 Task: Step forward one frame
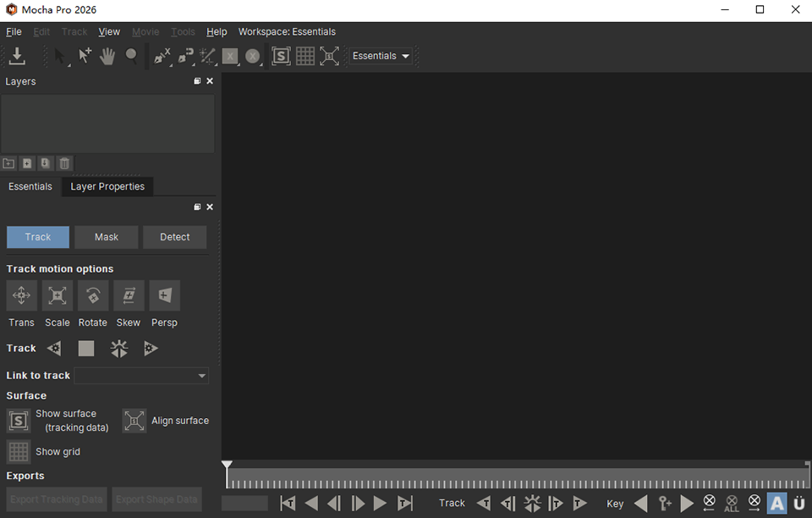point(358,503)
